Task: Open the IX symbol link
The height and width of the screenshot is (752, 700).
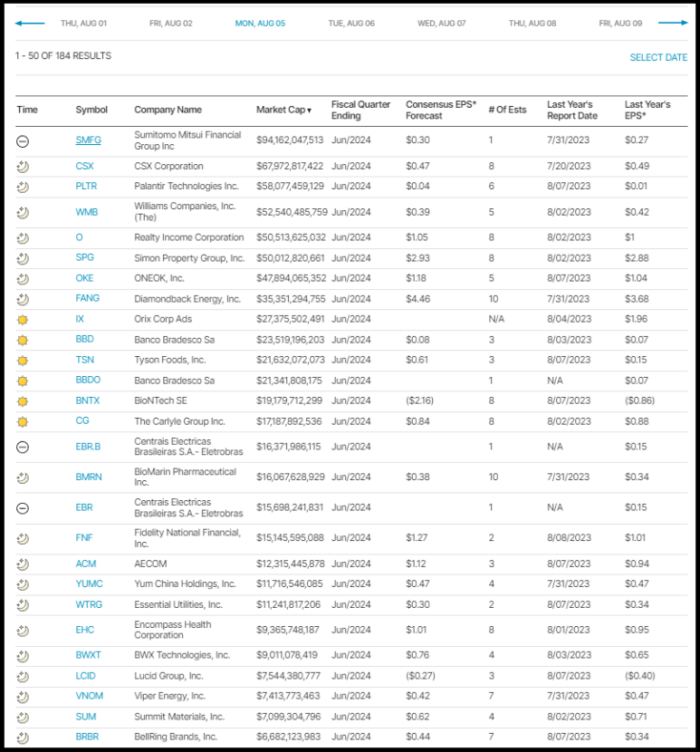Action: click(x=80, y=319)
